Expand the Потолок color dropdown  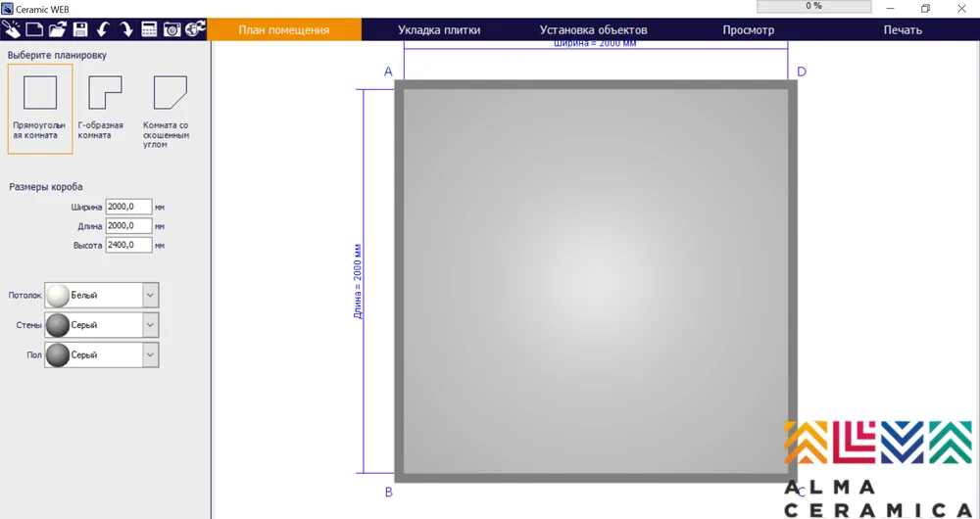point(150,295)
